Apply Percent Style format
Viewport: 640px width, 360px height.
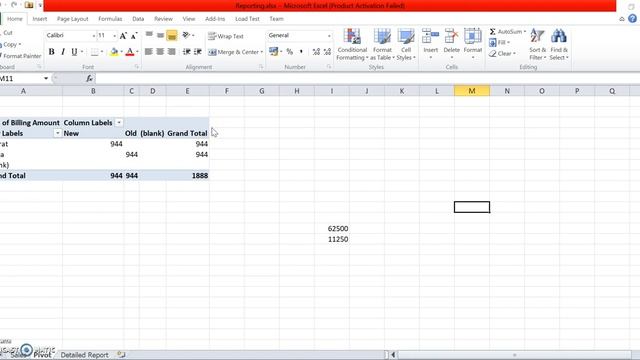290,52
